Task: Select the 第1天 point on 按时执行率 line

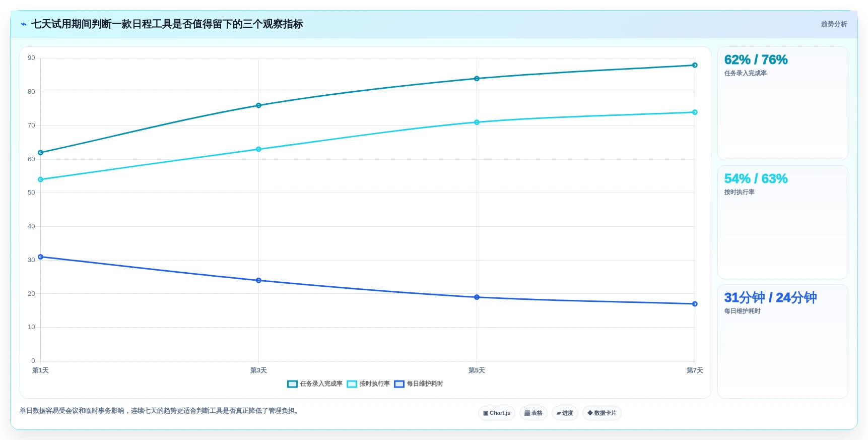Action: coord(41,179)
